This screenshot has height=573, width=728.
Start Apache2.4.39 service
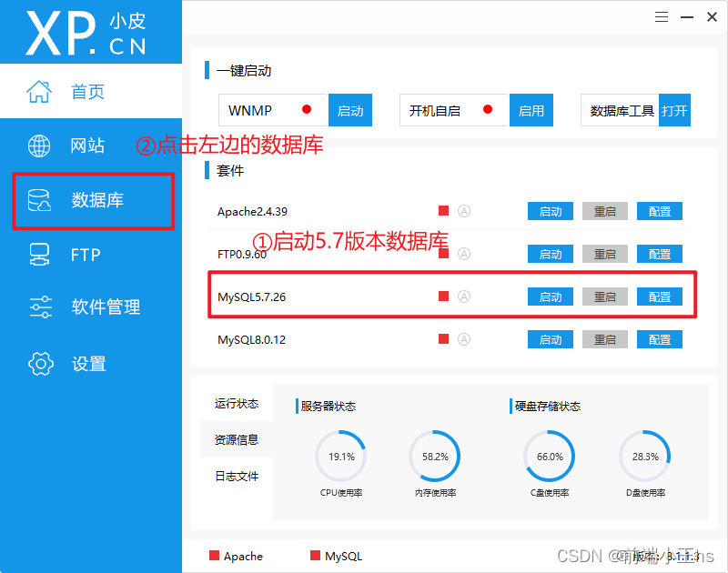coord(551,211)
